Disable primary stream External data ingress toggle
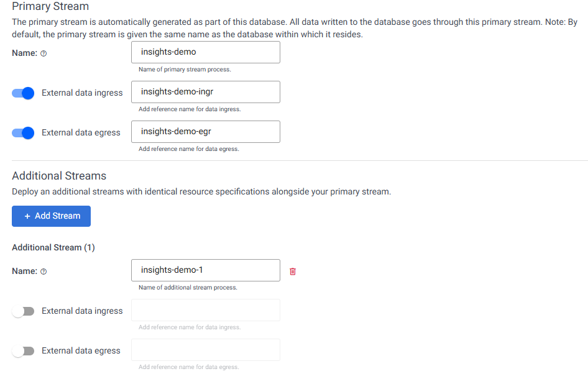 pyautogui.click(x=23, y=93)
